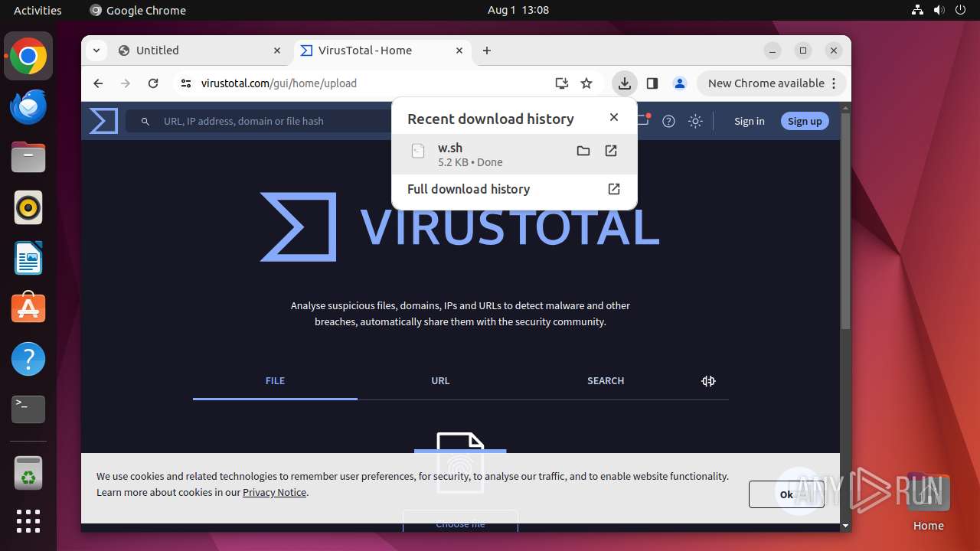The width and height of the screenshot is (980, 551).
Task: Click the VirusTotal API icon beside SEARCH
Action: (708, 381)
